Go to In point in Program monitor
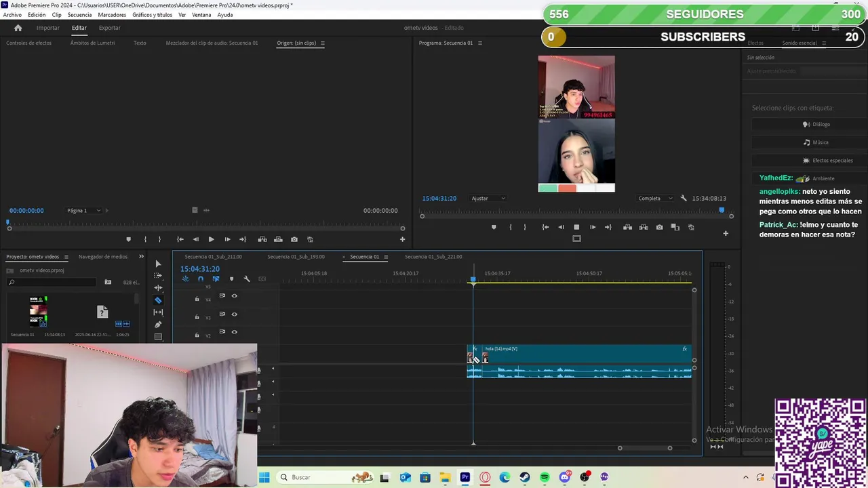The width and height of the screenshot is (868, 488). tap(545, 227)
